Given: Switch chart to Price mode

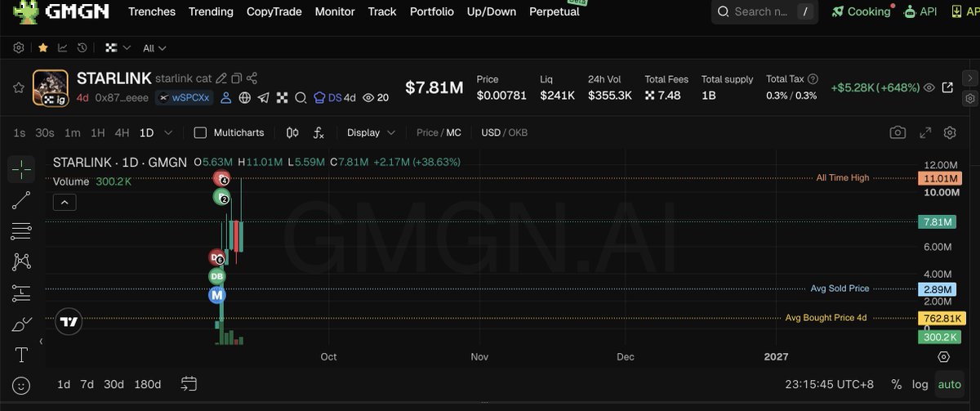Looking at the screenshot, I should (x=427, y=132).
